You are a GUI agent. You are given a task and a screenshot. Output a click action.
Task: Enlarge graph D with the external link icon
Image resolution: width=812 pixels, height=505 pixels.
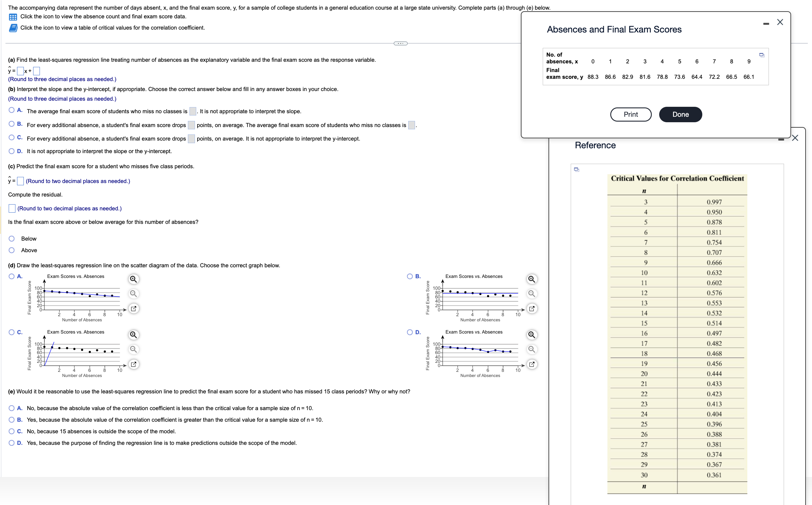(x=532, y=364)
